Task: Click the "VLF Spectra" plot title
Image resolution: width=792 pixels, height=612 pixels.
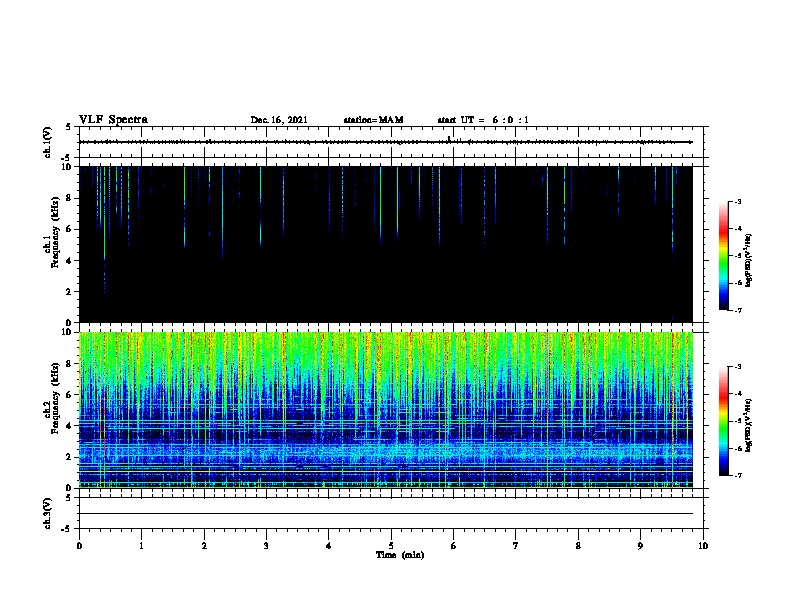Action: (113, 120)
